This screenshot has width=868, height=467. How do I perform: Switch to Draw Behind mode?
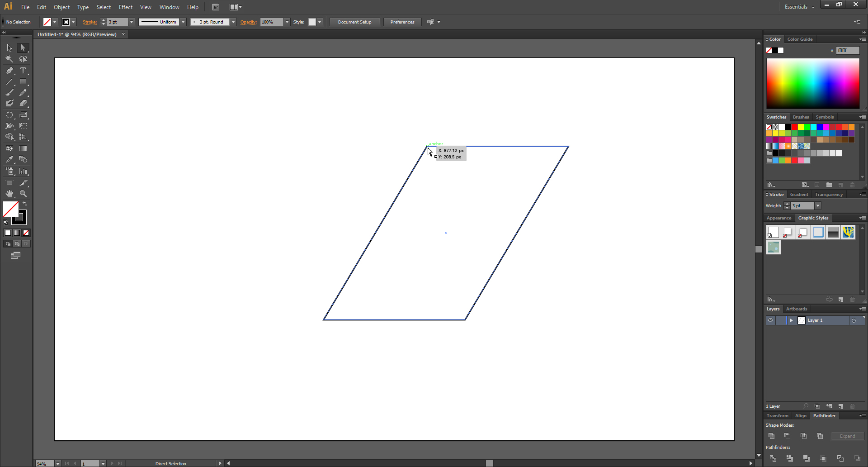click(x=17, y=244)
